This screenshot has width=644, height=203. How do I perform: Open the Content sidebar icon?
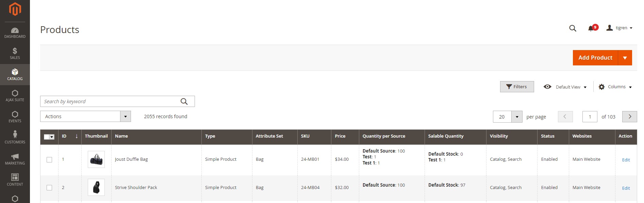(15, 179)
